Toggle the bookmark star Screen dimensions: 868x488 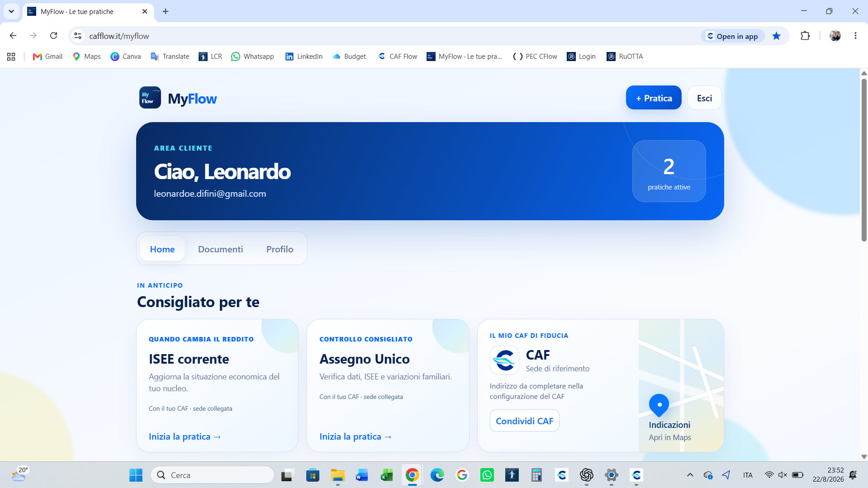pyautogui.click(x=776, y=36)
